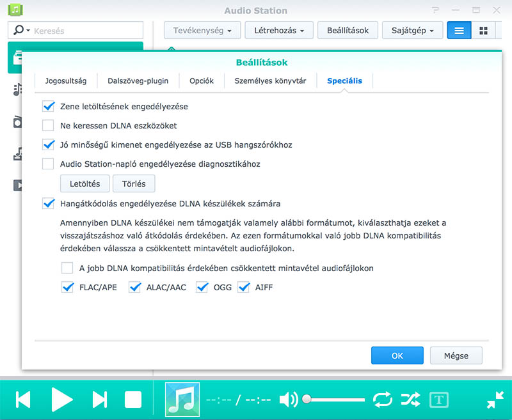Switch to the list view layout
The image size is (512, 420).
tap(459, 31)
